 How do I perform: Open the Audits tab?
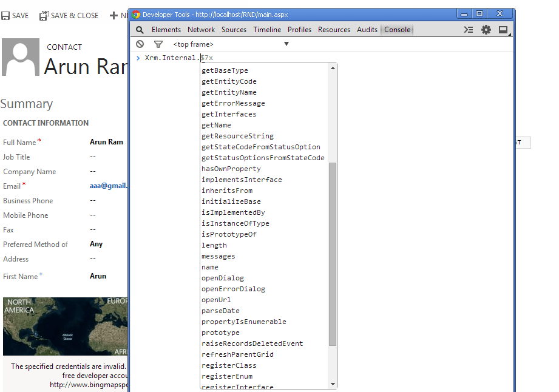pos(367,30)
